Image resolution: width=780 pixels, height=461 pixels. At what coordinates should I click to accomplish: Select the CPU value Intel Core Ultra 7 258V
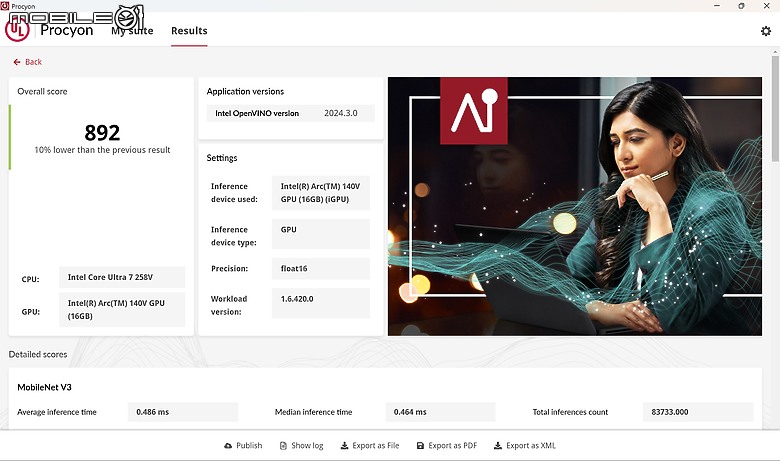pos(122,277)
